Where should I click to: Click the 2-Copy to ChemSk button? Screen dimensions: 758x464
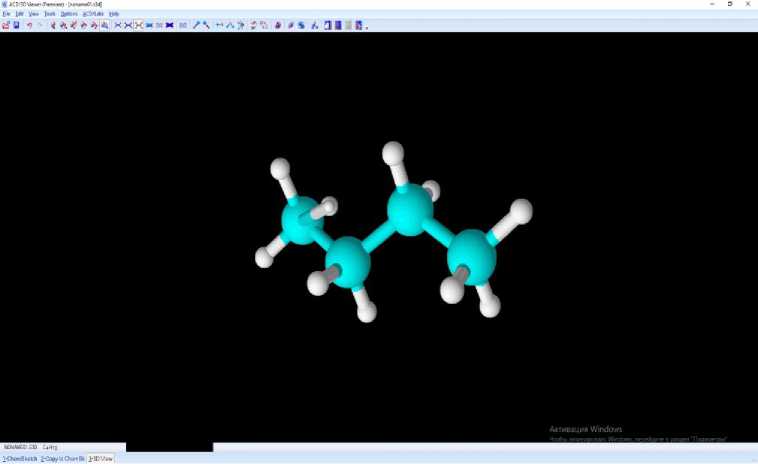63,458
